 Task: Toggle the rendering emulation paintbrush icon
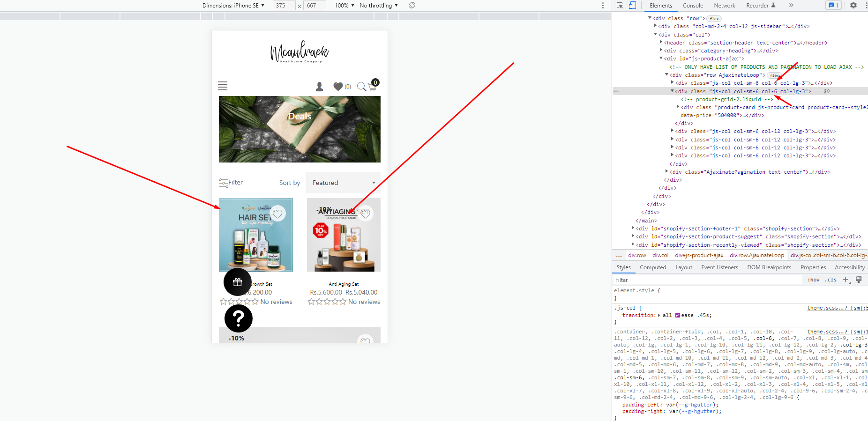(859, 280)
